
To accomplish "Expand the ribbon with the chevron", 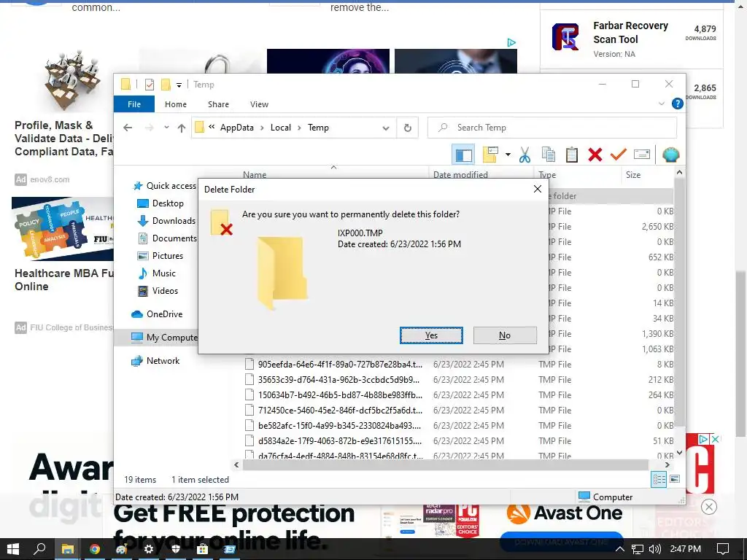I will coord(661,104).
